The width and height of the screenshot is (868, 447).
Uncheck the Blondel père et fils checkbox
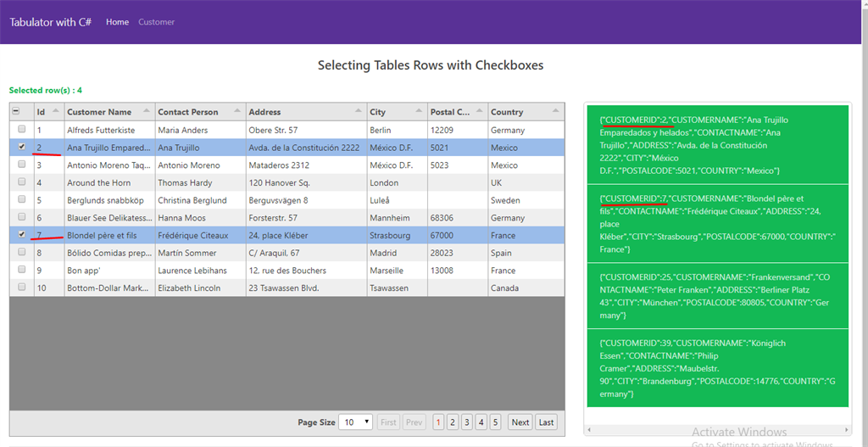pyautogui.click(x=21, y=234)
